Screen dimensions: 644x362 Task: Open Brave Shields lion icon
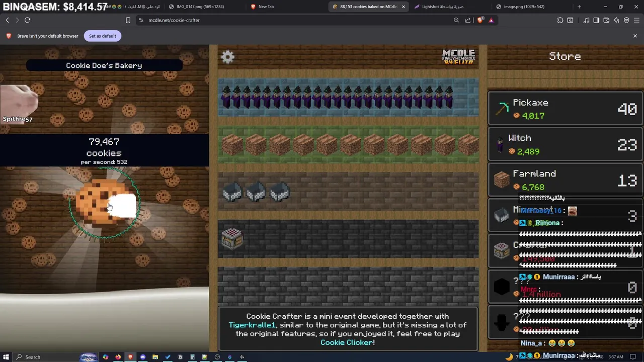pos(480,20)
